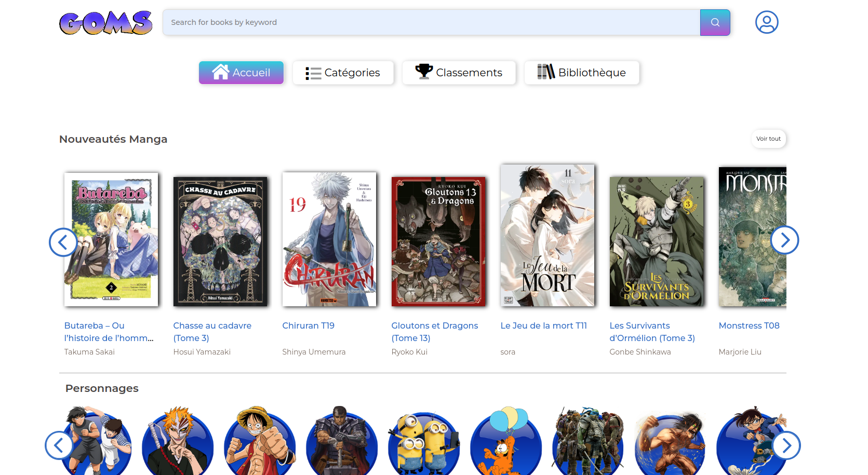This screenshot has width=868, height=475.
Task: Select the orange-haired masked character icon
Action: pyautogui.click(x=178, y=441)
